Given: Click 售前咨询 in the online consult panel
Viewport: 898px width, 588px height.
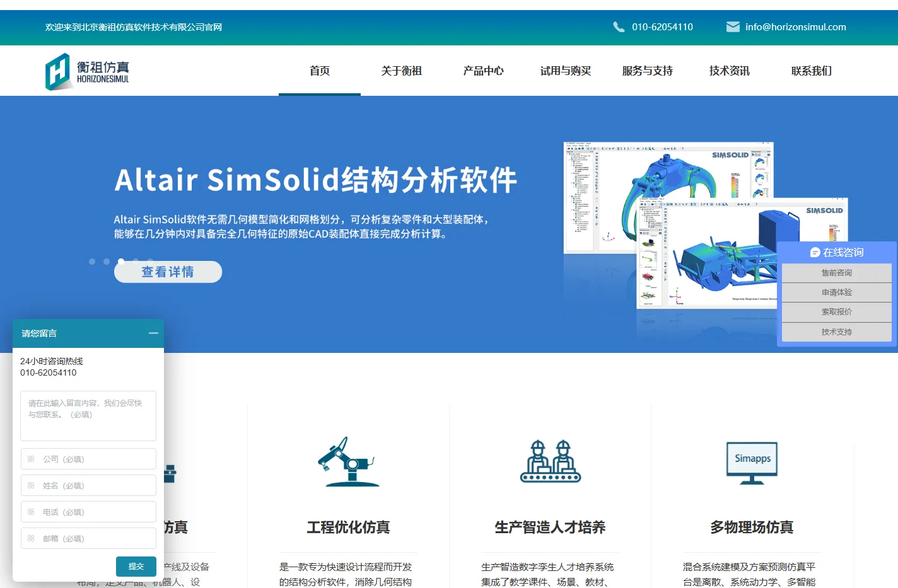Looking at the screenshot, I should (x=837, y=273).
